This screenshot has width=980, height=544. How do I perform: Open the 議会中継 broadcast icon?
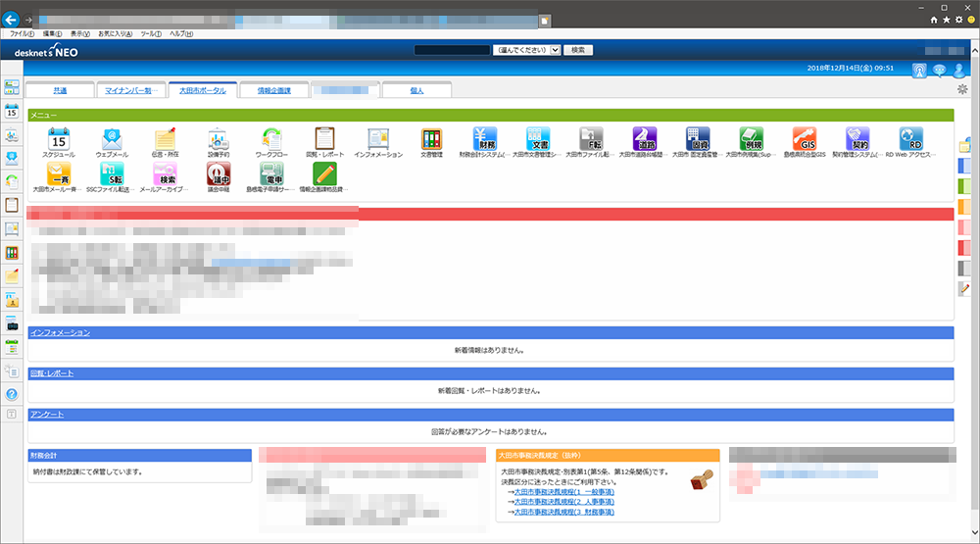tap(218, 174)
